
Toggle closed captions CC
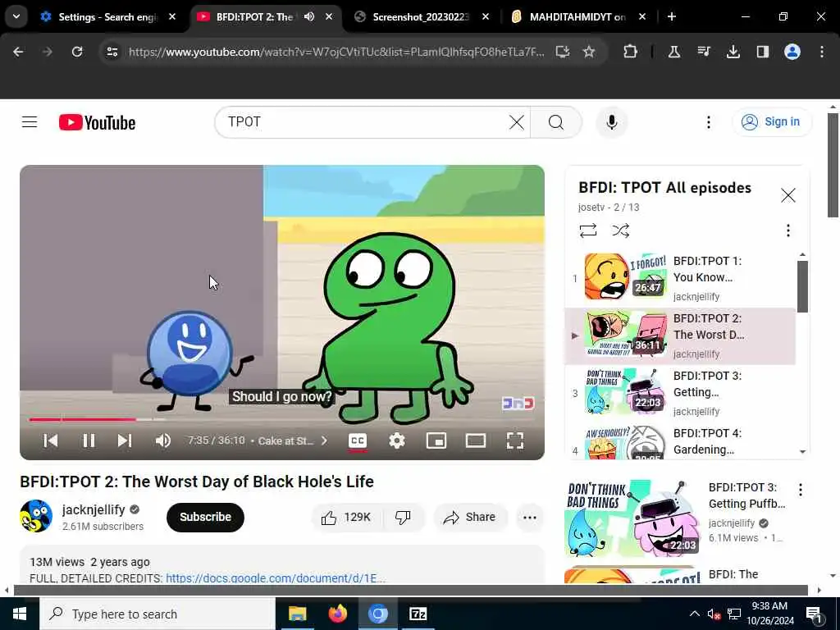(358, 441)
